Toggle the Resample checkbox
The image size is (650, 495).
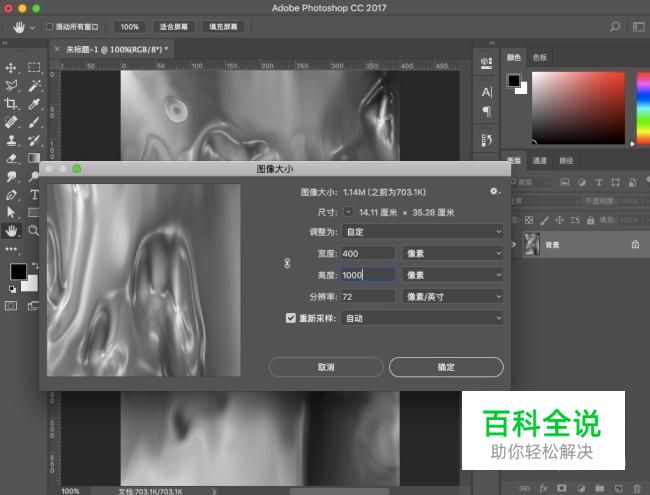pos(291,318)
